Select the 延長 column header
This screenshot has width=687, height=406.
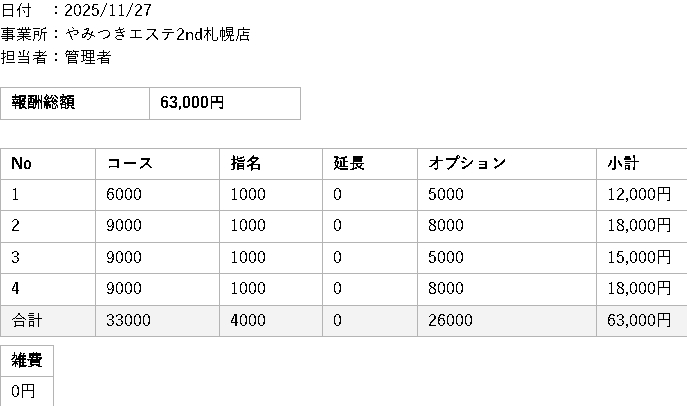(x=348, y=164)
